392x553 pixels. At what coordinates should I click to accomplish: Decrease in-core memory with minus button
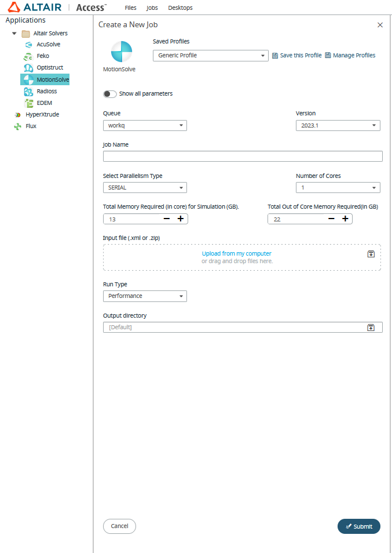(x=167, y=219)
